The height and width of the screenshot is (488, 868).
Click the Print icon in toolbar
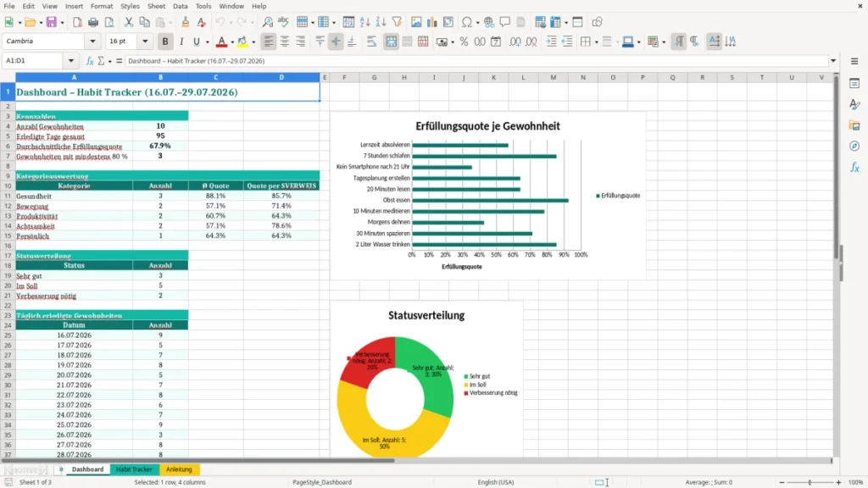click(93, 22)
